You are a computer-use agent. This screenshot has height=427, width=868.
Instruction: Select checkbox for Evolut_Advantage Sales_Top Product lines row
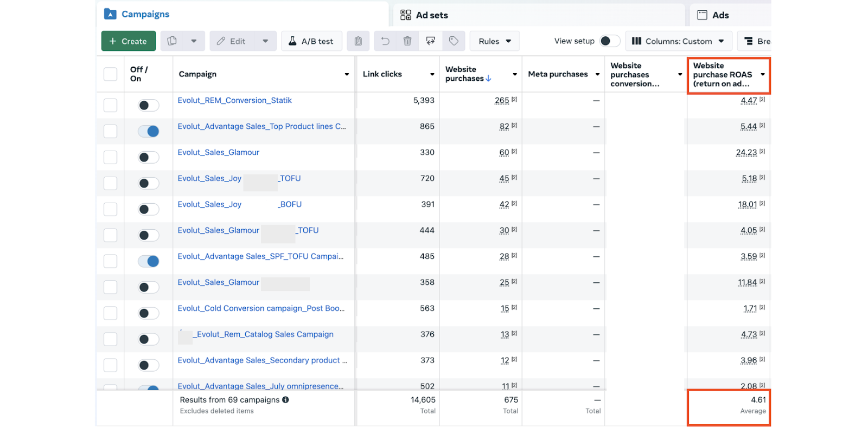110,131
